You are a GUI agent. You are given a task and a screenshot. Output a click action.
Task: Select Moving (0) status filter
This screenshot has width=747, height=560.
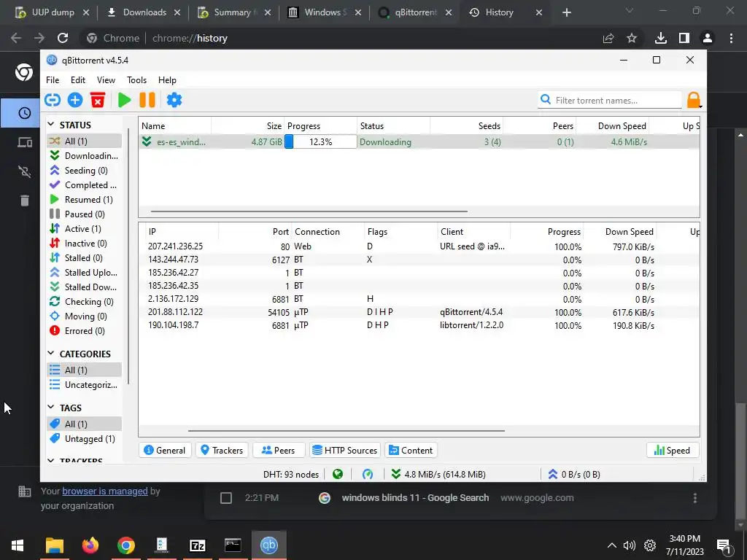[x=84, y=316]
